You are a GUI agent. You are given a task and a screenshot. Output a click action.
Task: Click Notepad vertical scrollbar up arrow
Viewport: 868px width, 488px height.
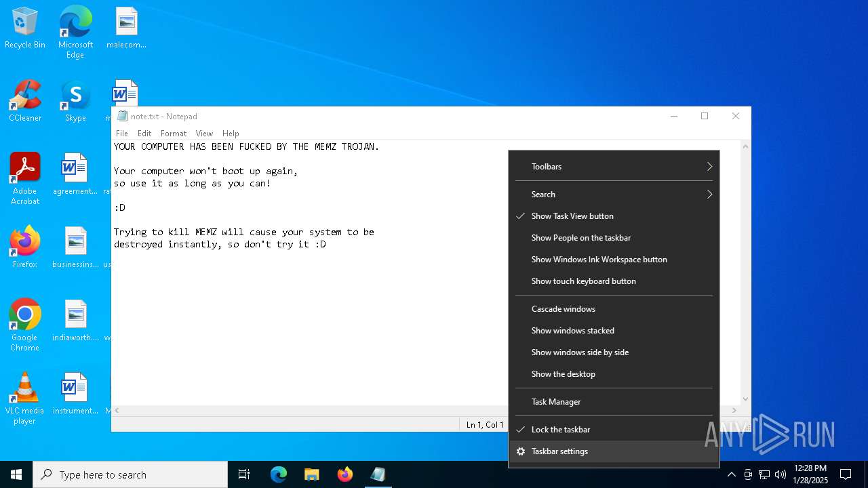(x=745, y=146)
